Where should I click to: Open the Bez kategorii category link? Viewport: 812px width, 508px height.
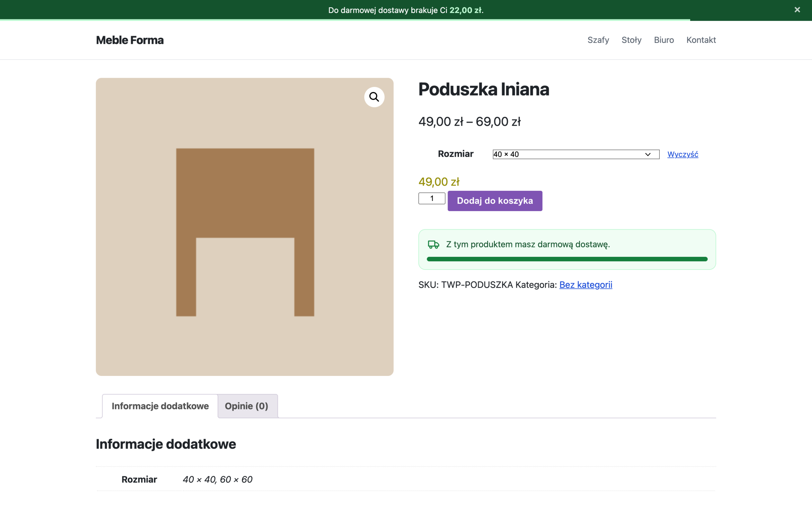[x=586, y=284]
